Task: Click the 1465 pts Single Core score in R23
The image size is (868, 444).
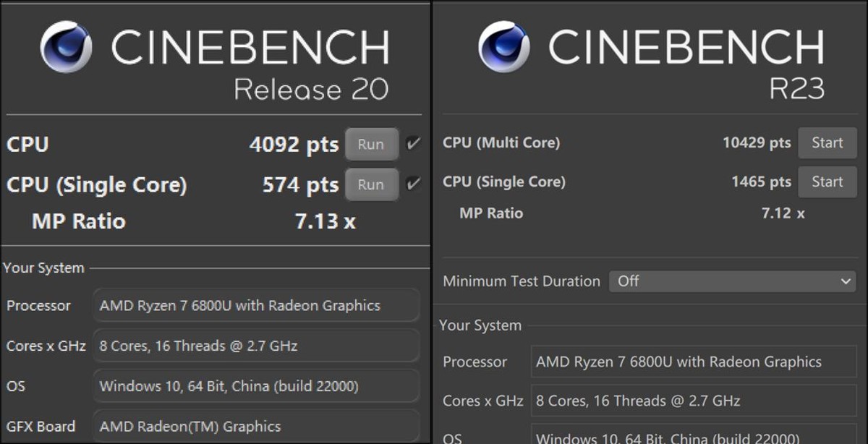Action: tap(761, 182)
